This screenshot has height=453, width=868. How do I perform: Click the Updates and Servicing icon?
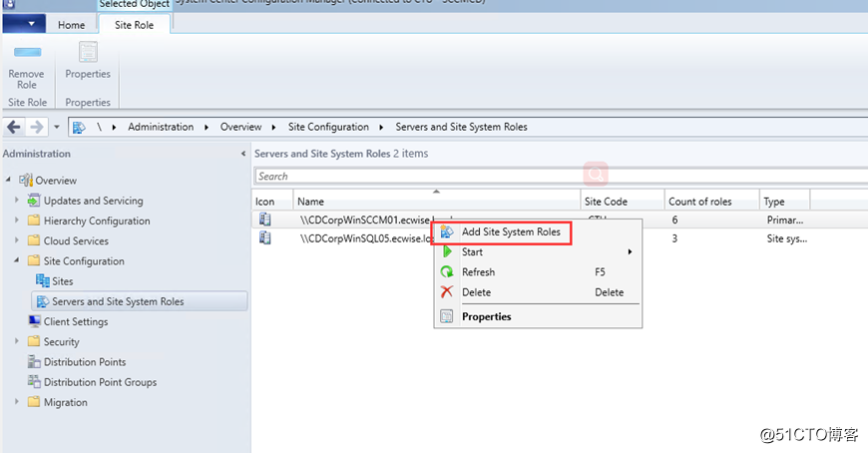[34, 200]
